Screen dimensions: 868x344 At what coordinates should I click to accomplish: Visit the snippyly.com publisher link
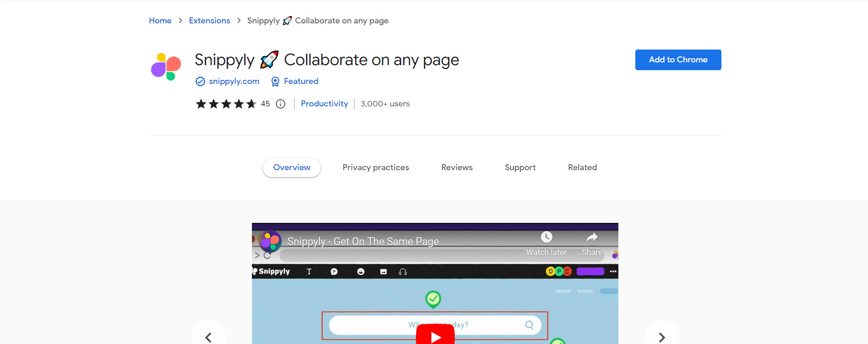(234, 81)
